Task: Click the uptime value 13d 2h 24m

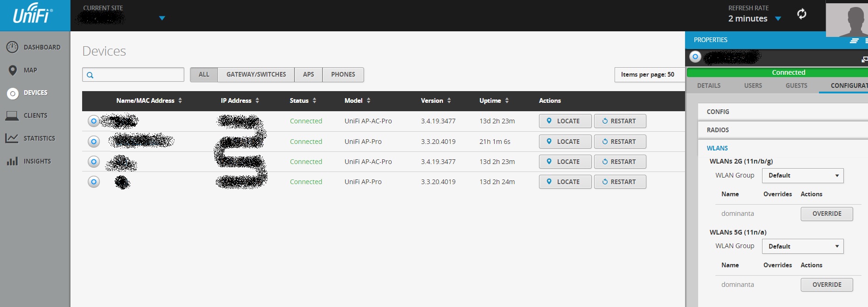Action: (x=497, y=182)
